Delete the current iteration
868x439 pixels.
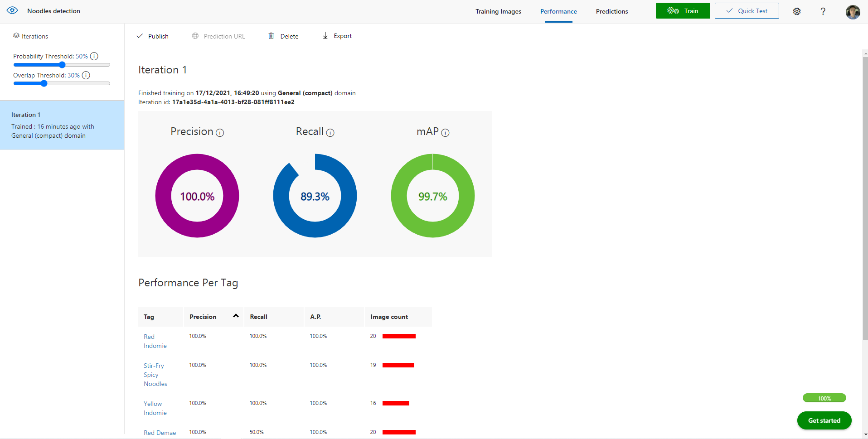283,36
